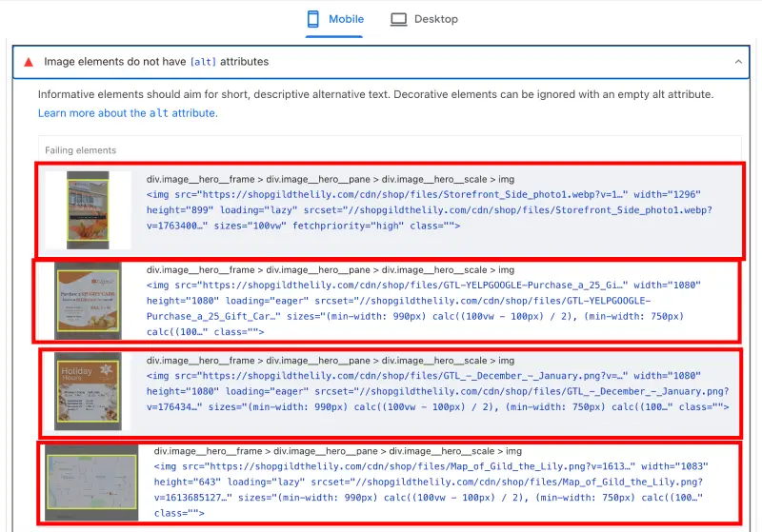Switch to the Desktop tab
762x532 pixels.
[x=424, y=19]
